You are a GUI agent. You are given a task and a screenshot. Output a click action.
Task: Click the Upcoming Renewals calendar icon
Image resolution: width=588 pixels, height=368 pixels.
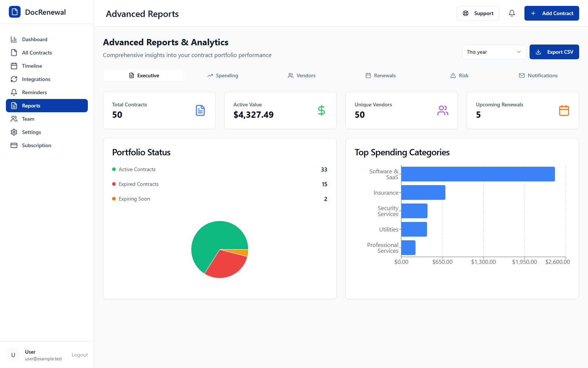click(564, 110)
